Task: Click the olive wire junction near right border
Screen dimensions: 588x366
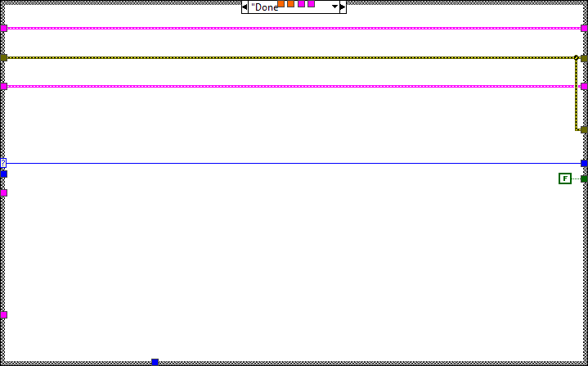Action: click(x=577, y=57)
